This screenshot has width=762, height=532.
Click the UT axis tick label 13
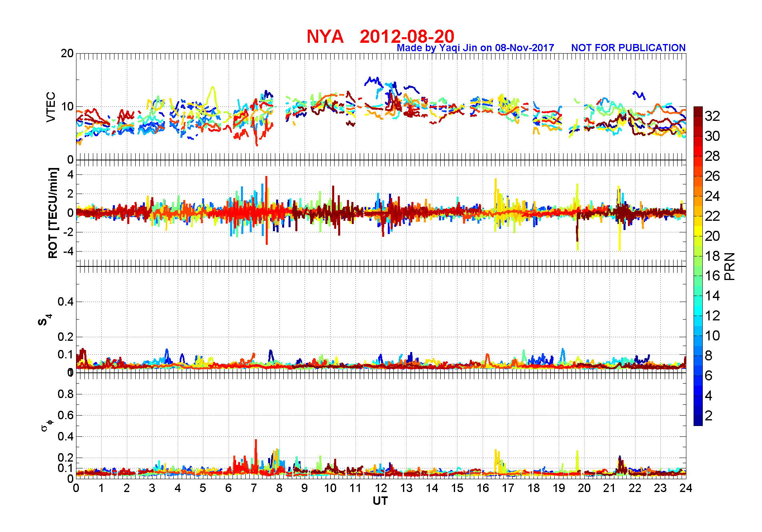point(406,488)
